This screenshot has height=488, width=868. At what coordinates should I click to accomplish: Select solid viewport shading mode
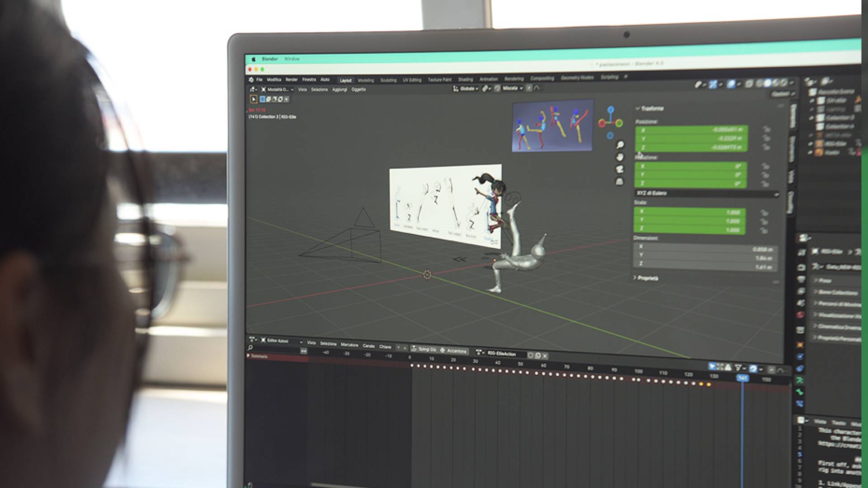click(x=767, y=83)
